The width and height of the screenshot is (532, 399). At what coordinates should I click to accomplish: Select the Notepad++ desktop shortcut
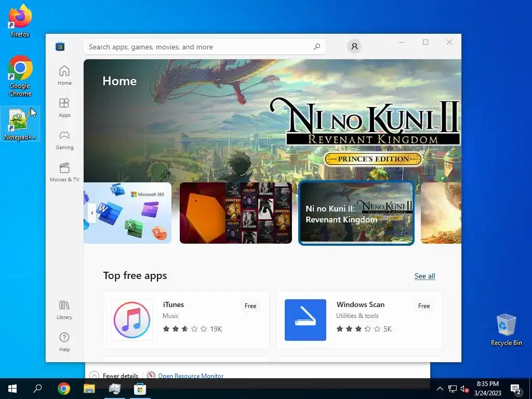20,124
